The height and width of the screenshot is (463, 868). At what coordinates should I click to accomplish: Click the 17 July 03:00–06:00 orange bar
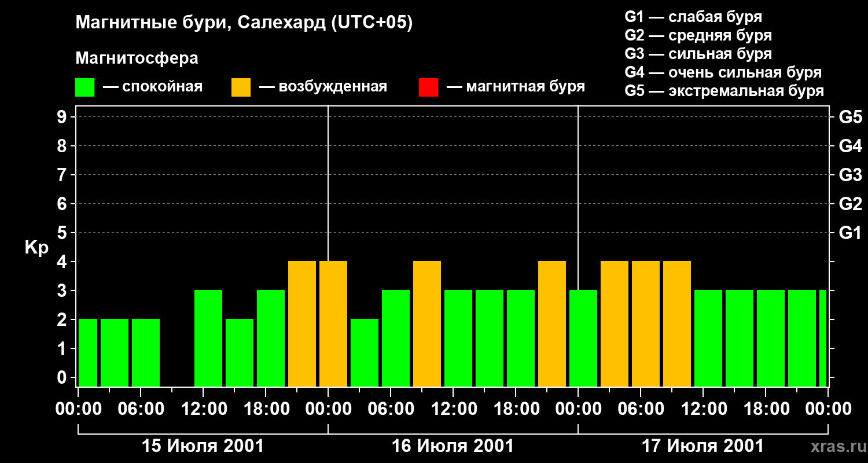615,324
